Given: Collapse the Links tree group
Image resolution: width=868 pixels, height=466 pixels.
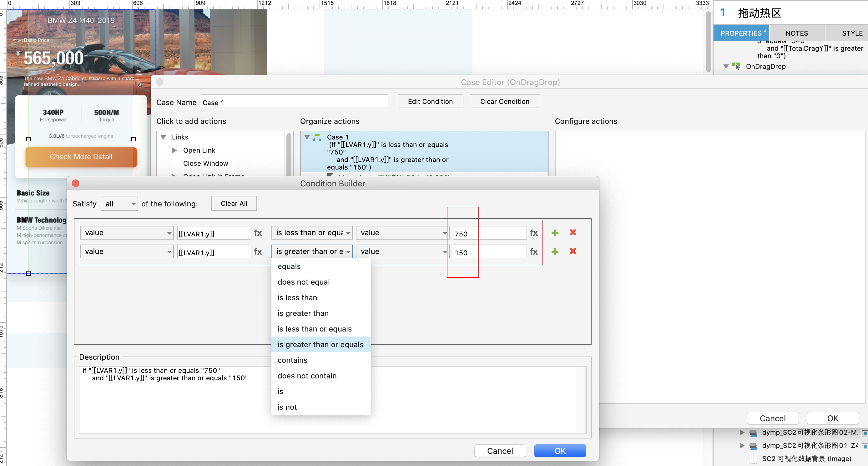Looking at the screenshot, I should tap(164, 137).
